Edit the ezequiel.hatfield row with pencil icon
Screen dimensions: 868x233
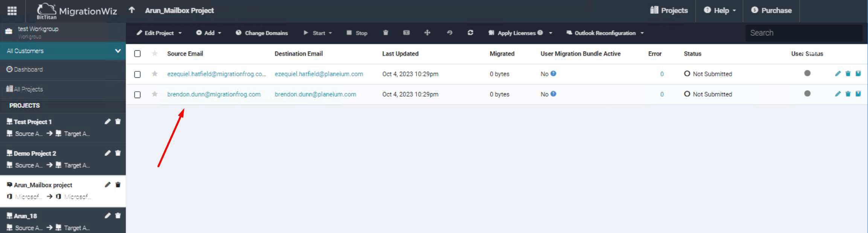[x=837, y=74]
